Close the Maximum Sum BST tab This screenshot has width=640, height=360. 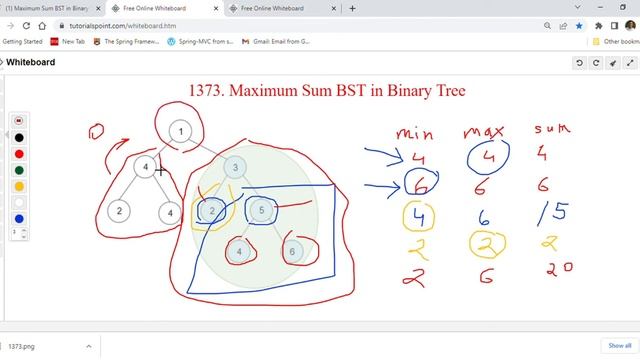click(98, 8)
